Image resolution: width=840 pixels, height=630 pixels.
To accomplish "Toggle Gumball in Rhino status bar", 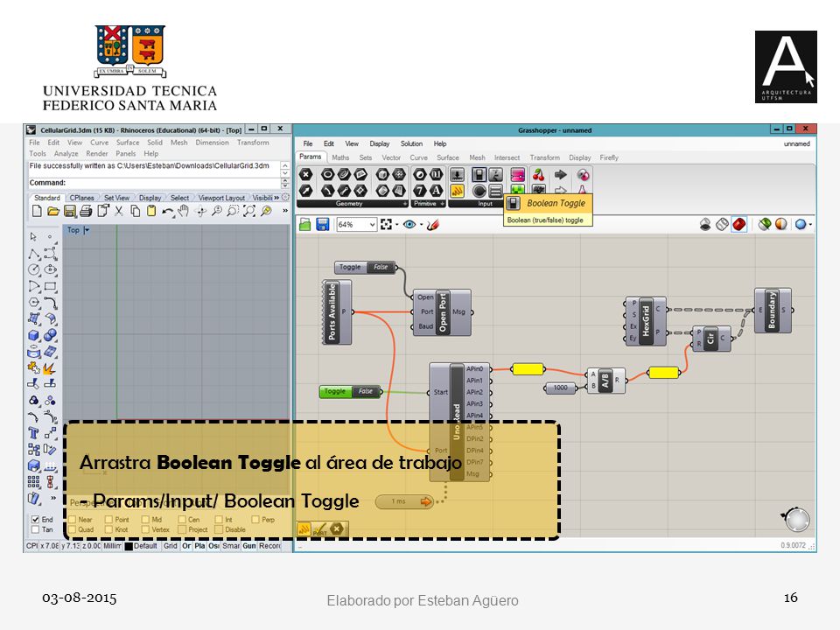I will (x=249, y=546).
